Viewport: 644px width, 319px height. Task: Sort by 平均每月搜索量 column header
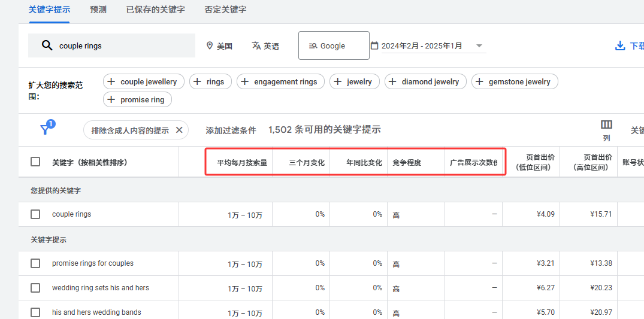click(241, 162)
